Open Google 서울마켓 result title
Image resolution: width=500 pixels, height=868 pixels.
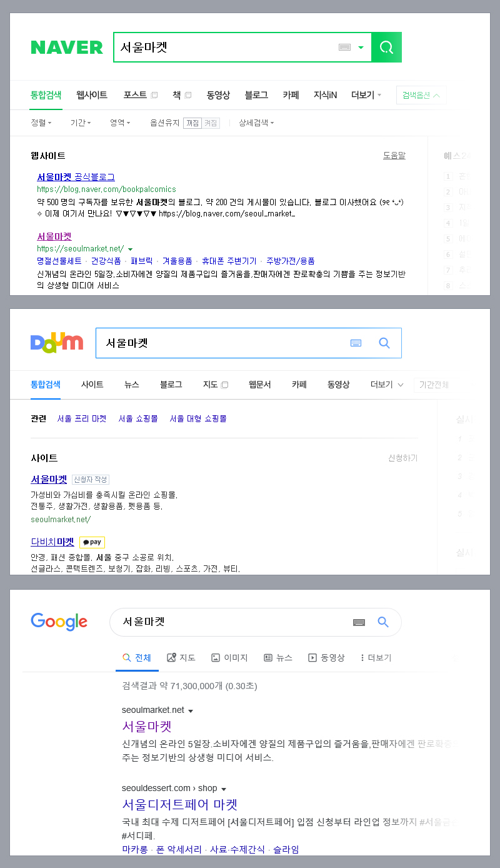(x=147, y=727)
